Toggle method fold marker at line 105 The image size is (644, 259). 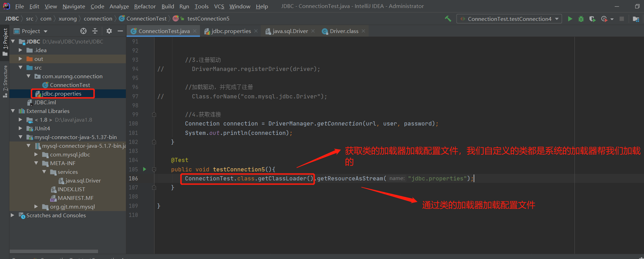click(x=154, y=169)
